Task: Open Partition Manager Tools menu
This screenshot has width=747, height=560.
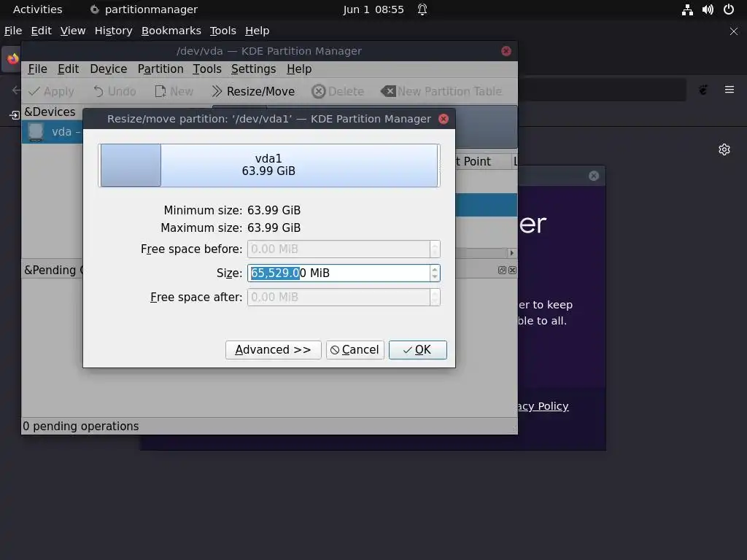Action: pos(206,69)
